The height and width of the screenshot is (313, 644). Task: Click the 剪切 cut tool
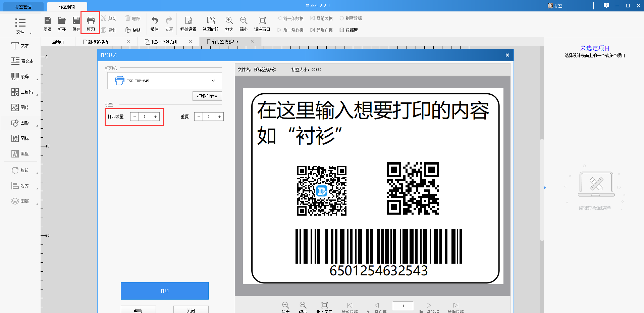tap(109, 18)
